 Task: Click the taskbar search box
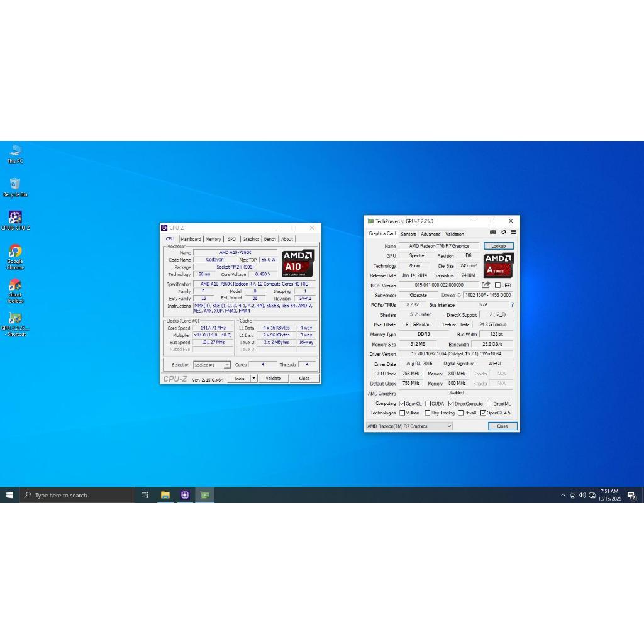click(77, 495)
